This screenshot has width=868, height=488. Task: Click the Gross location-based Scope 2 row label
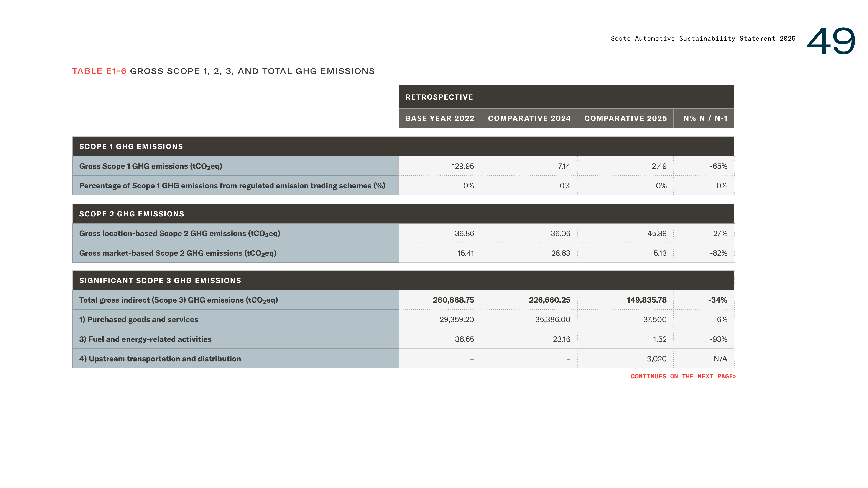(180, 233)
